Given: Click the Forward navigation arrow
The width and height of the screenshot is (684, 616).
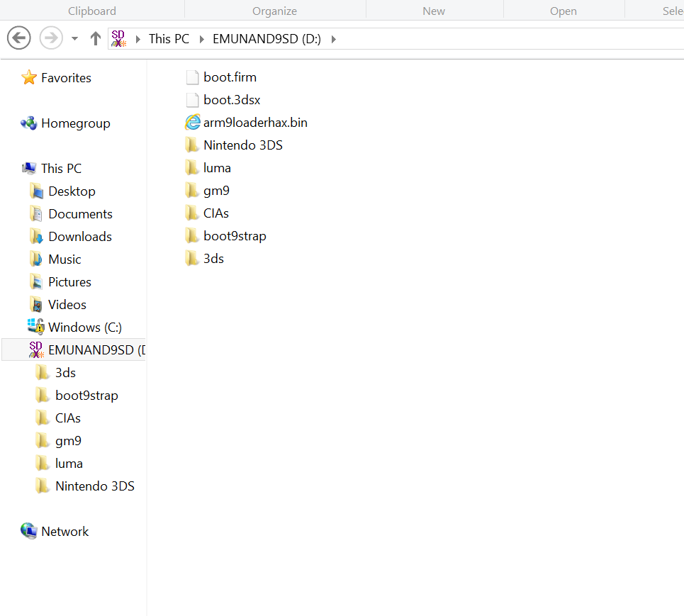Looking at the screenshot, I should coord(51,38).
